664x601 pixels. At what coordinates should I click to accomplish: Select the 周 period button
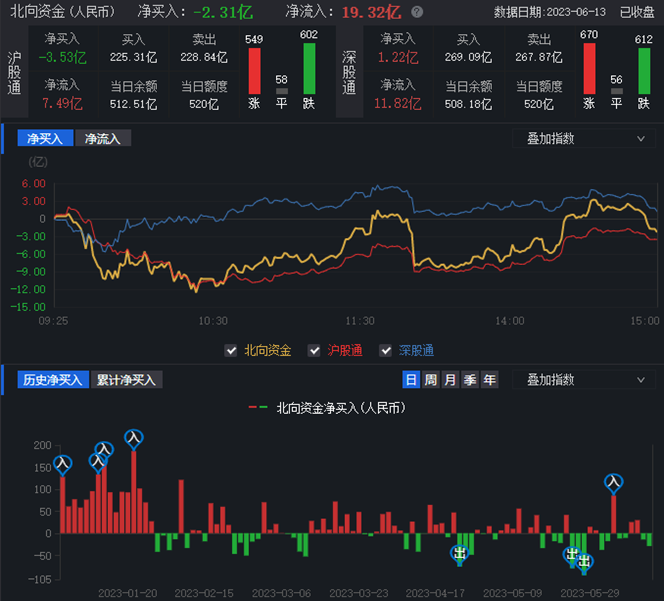tap(430, 380)
